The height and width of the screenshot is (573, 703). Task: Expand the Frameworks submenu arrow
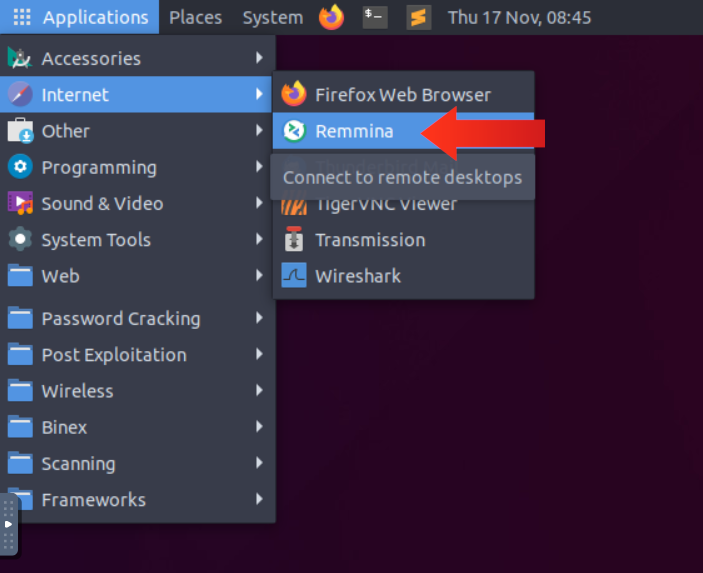[x=260, y=500]
